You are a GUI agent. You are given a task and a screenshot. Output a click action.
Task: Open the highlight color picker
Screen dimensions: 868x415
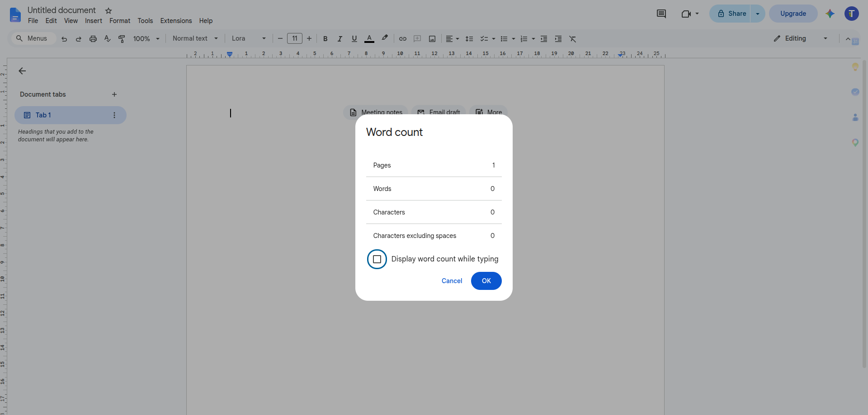pos(385,39)
